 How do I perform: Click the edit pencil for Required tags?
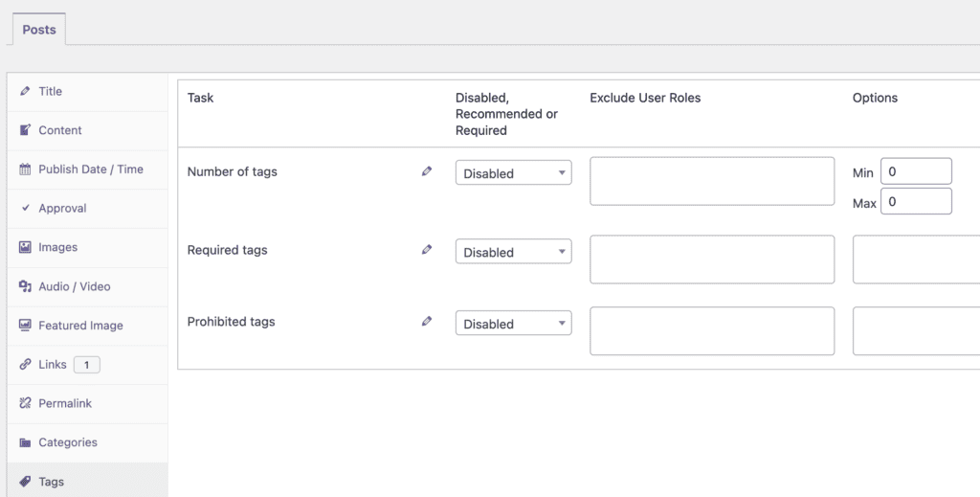pos(427,250)
